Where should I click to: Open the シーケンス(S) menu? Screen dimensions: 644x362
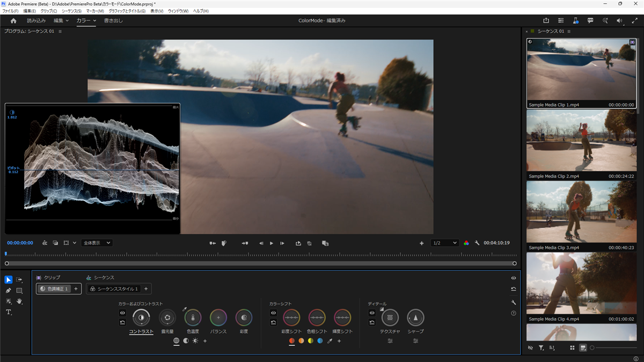(71, 11)
